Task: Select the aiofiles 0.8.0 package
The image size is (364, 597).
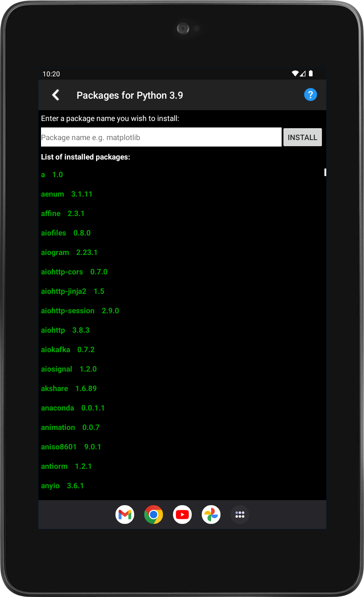Action: (x=66, y=233)
